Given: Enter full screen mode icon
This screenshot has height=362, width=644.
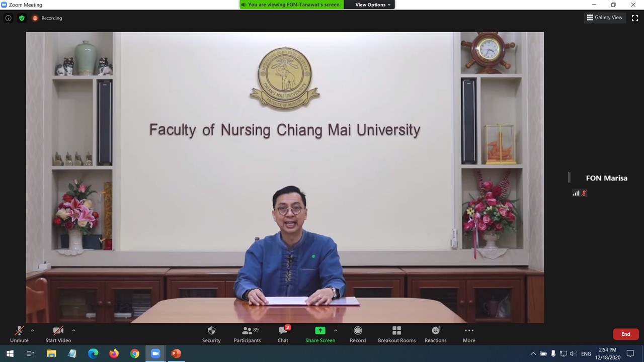Looking at the screenshot, I should [635, 18].
